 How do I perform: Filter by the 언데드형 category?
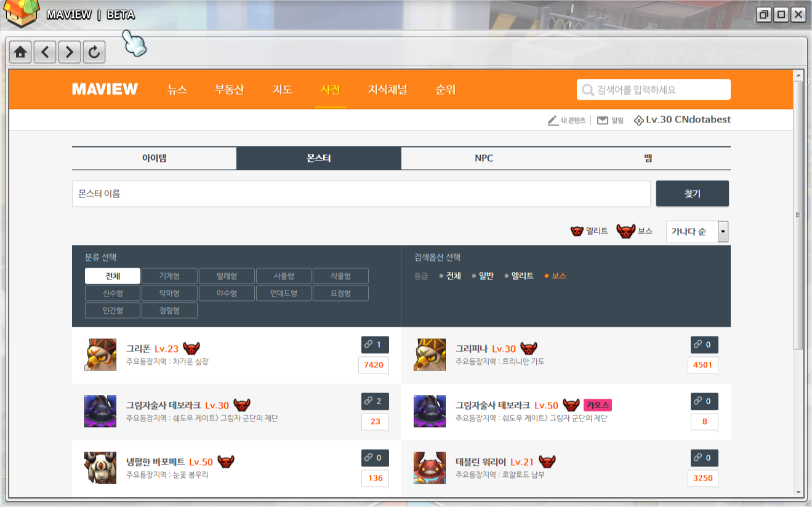click(x=283, y=293)
